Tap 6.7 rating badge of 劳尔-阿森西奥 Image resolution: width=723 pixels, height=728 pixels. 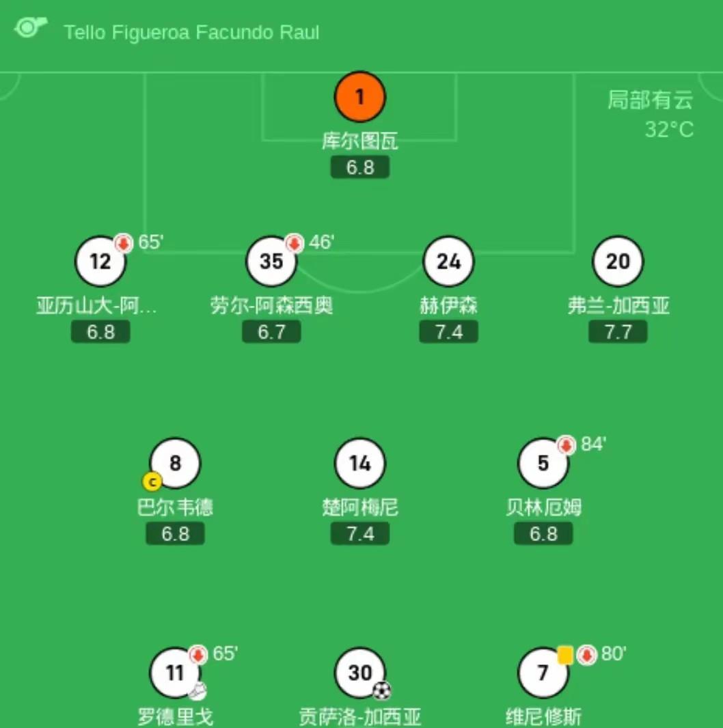click(271, 332)
